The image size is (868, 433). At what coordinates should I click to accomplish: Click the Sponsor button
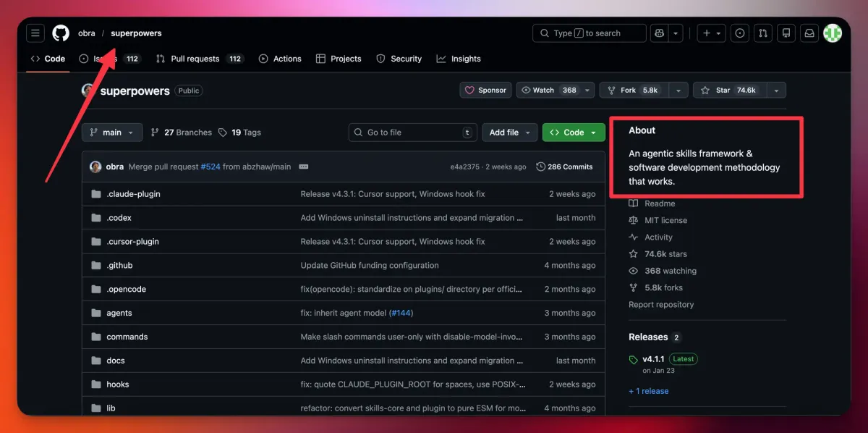485,90
